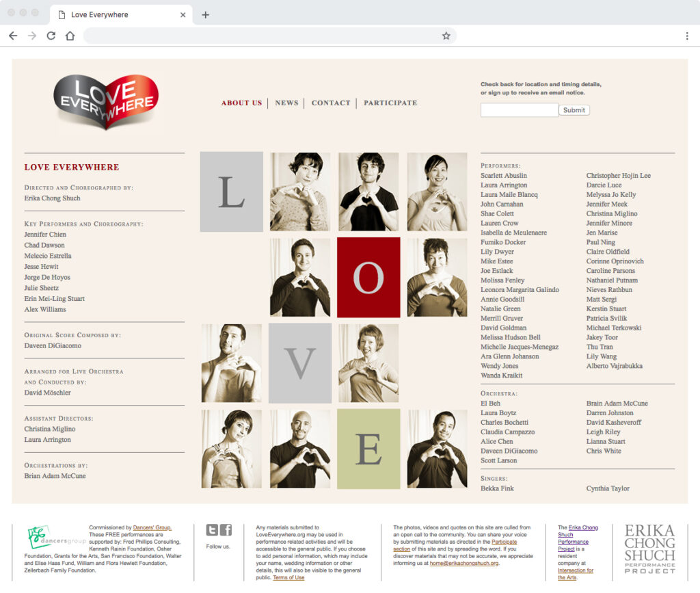Click the woman's photo right of the V tile

(368, 363)
